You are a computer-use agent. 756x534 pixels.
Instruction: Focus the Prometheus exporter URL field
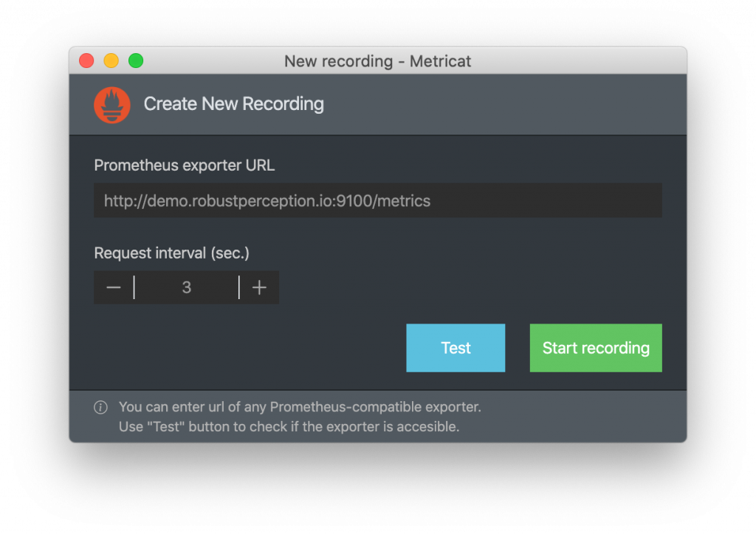377,200
